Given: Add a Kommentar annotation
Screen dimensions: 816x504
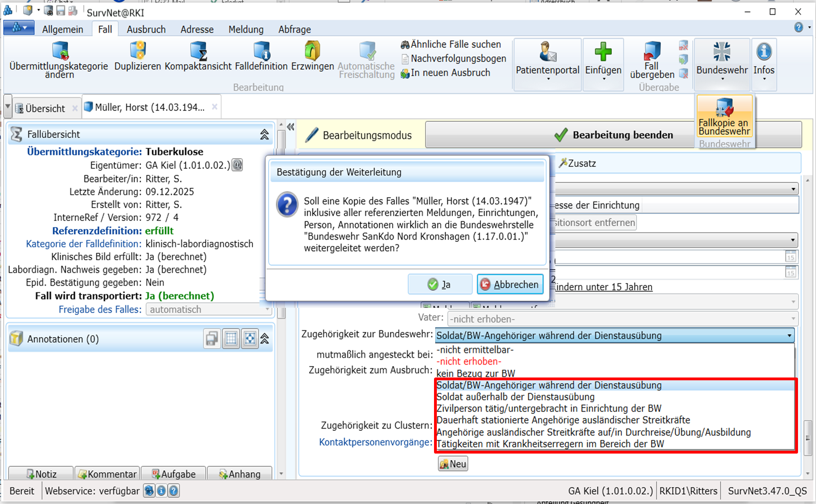Looking at the screenshot, I should click(107, 474).
